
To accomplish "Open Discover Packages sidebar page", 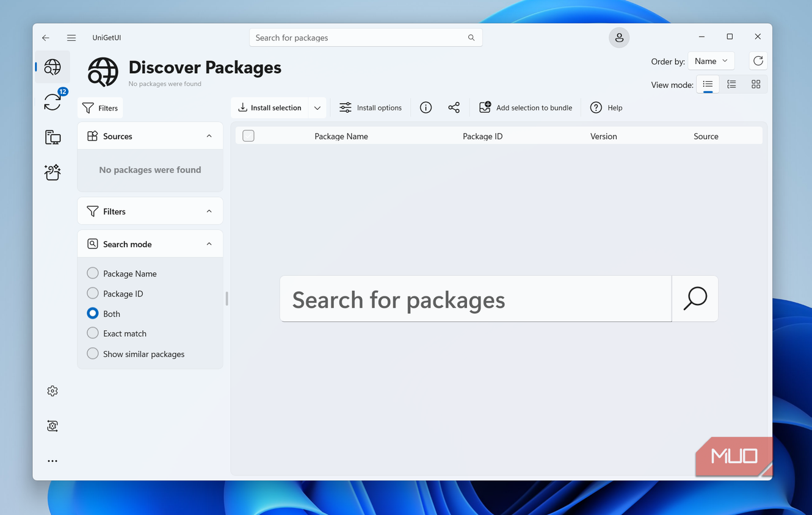I will pyautogui.click(x=53, y=67).
